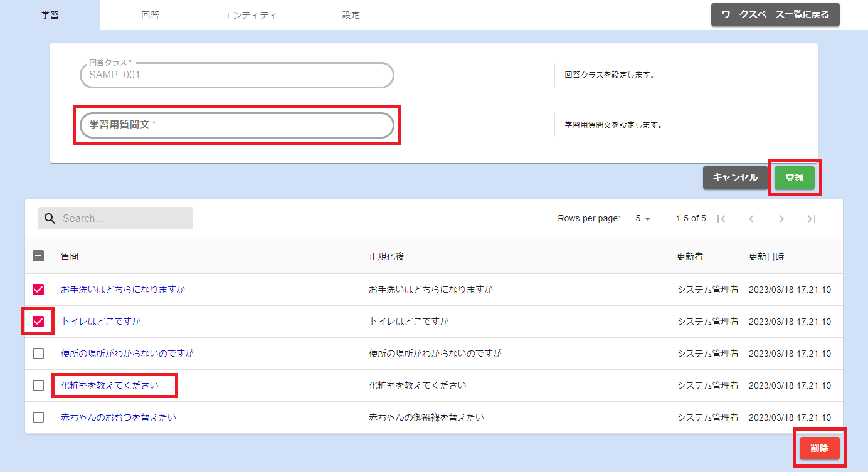Go to the next page arrow

(x=781, y=219)
